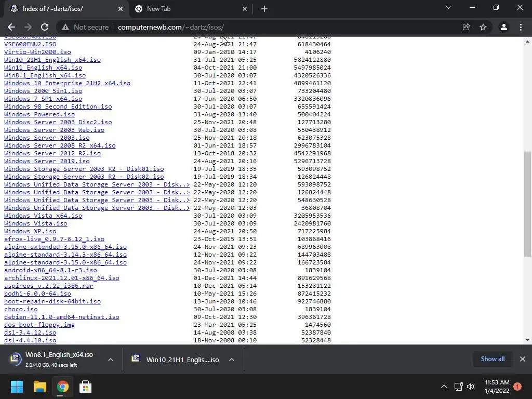Click Win11_English_x64.iso link

pyautogui.click(x=43, y=68)
